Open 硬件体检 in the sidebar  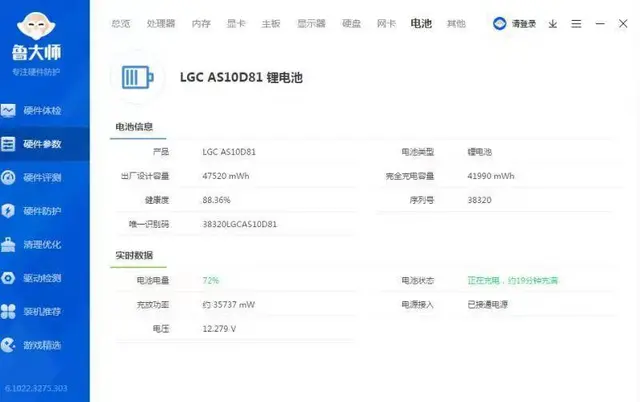42,111
